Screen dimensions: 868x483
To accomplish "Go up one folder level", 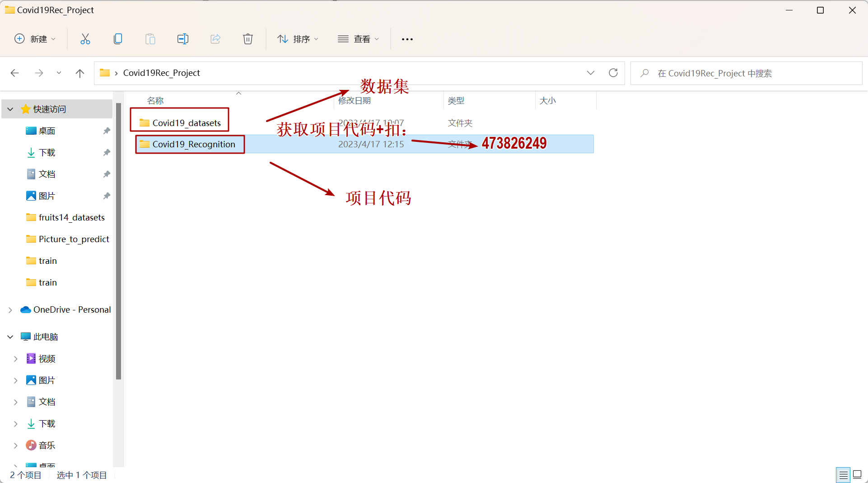I will [80, 73].
